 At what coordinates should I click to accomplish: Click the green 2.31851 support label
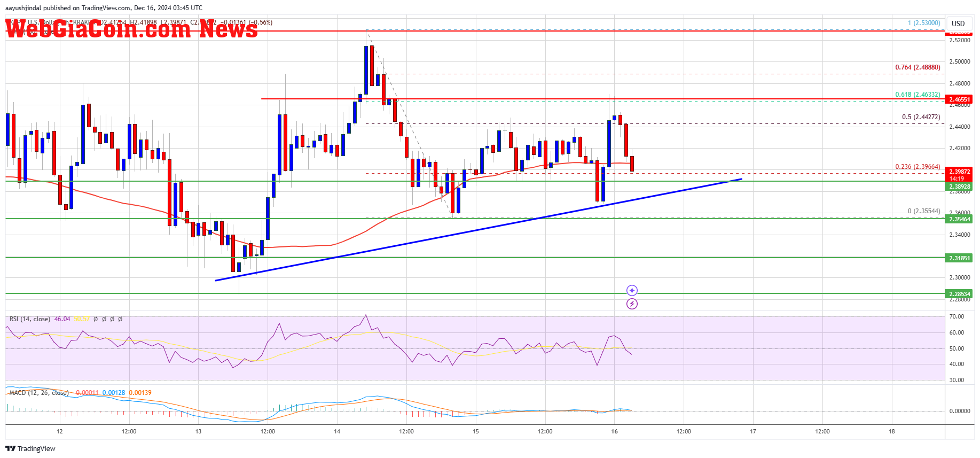(x=959, y=258)
